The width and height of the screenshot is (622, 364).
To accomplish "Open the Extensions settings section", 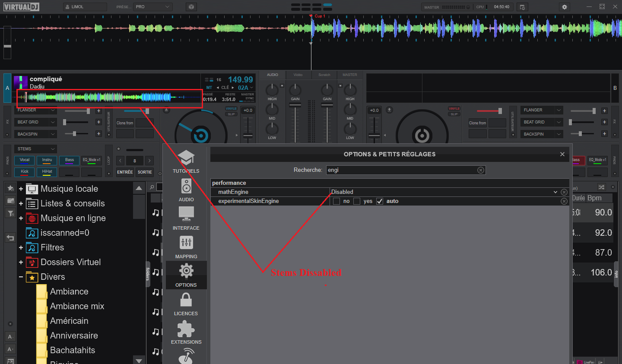I will [186, 333].
